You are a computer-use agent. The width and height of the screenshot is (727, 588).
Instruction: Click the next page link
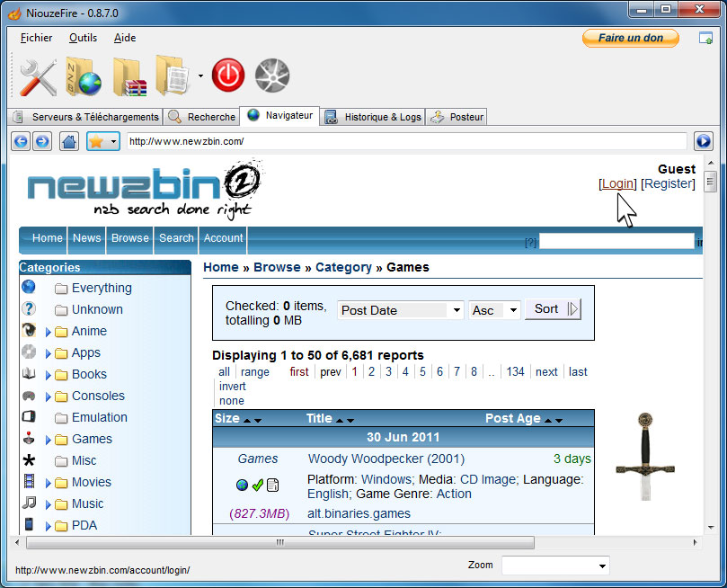546,372
